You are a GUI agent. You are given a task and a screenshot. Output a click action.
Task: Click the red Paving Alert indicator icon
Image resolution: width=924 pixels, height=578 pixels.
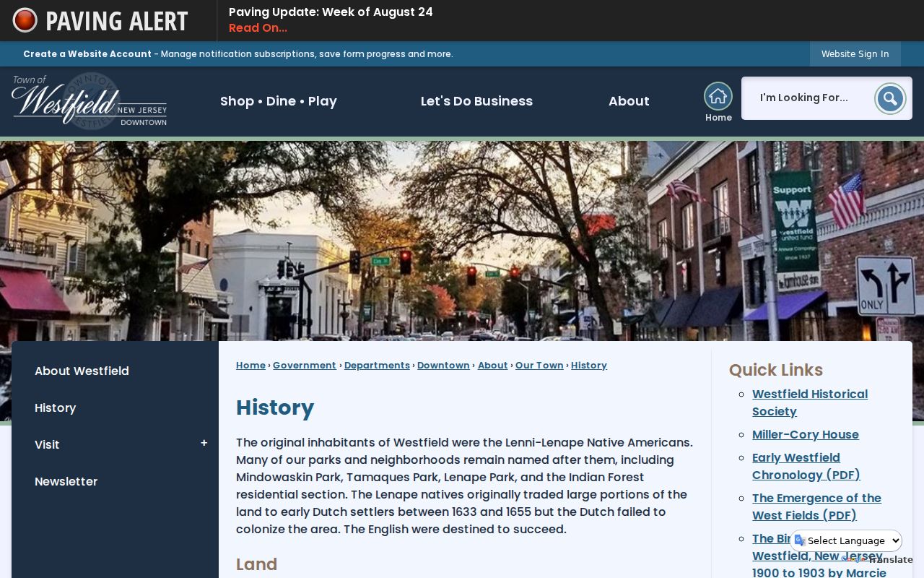pyautogui.click(x=25, y=20)
